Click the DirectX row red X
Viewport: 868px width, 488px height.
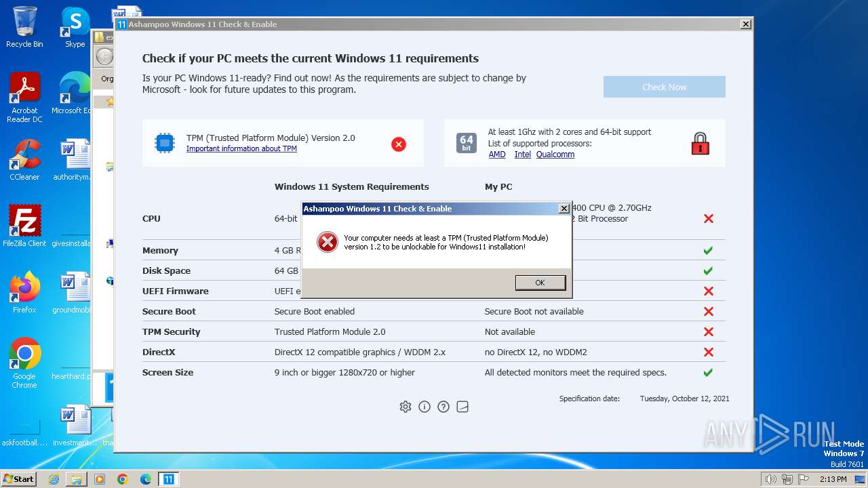(709, 352)
